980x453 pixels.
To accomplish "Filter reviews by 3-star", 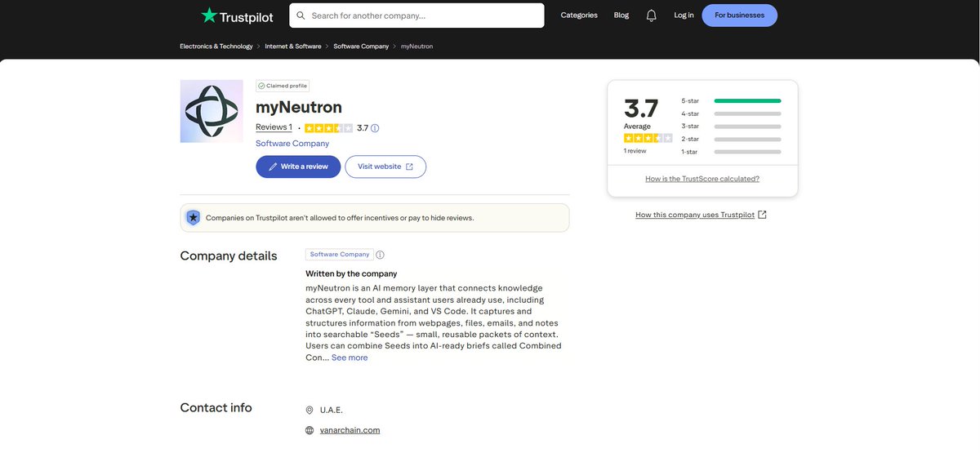I will (731, 126).
